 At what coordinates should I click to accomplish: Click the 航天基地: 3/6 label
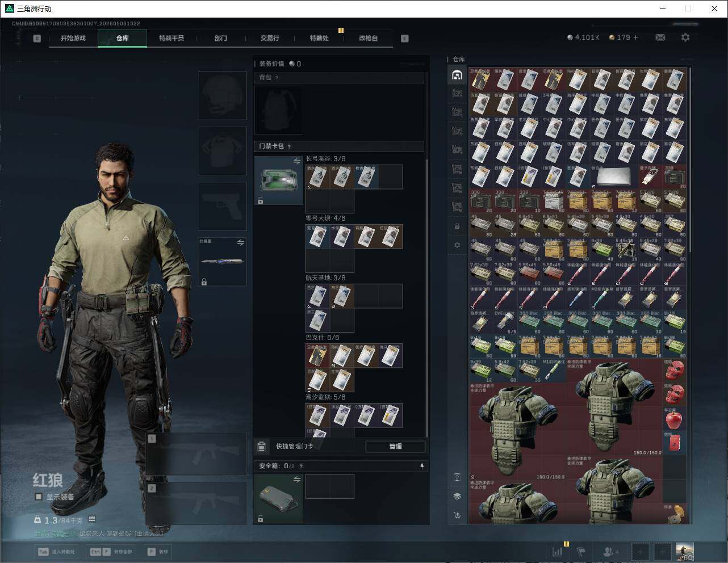pos(325,278)
